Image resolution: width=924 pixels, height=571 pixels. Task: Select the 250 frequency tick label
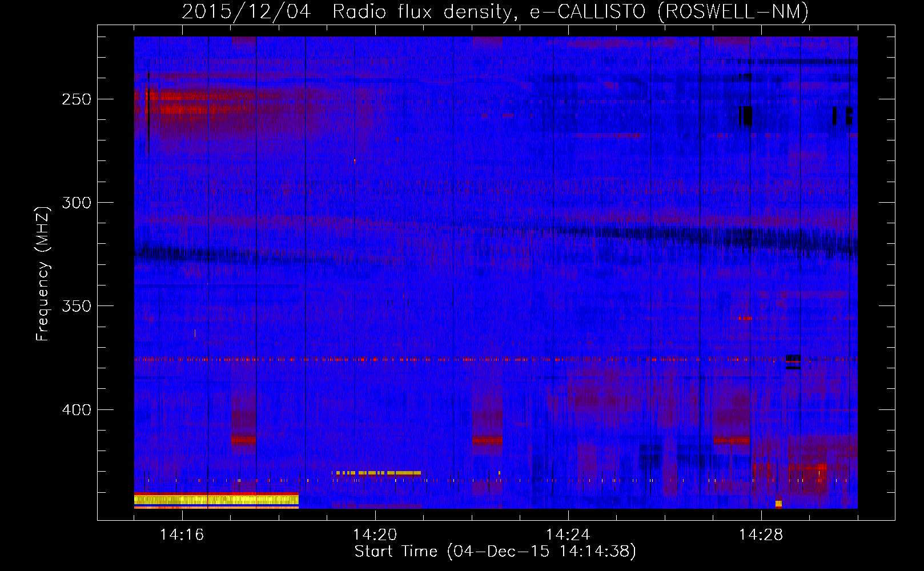[76, 99]
